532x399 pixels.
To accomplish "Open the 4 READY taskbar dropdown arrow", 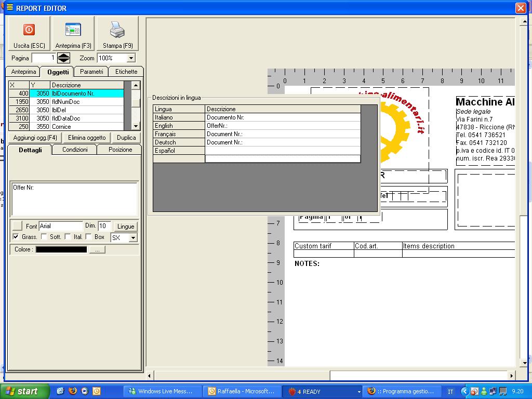I will (x=359, y=392).
